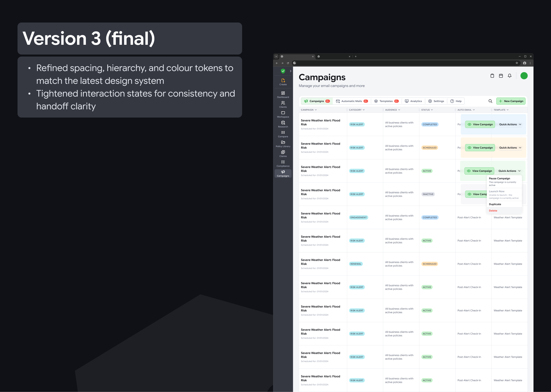Open the Clients sidebar icon
Screen dimensions: 551x392
point(283,104)
